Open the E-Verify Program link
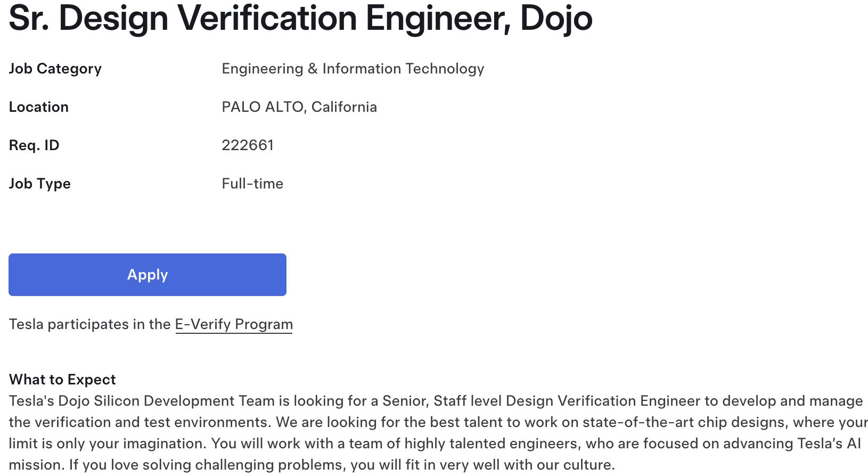Image resolution: width=868 pixels, height=476 pixels. coord(234,324)
